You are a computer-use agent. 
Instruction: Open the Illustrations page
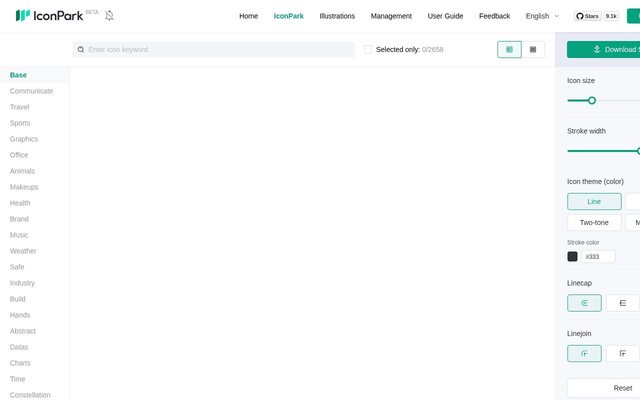pos(337,16)
